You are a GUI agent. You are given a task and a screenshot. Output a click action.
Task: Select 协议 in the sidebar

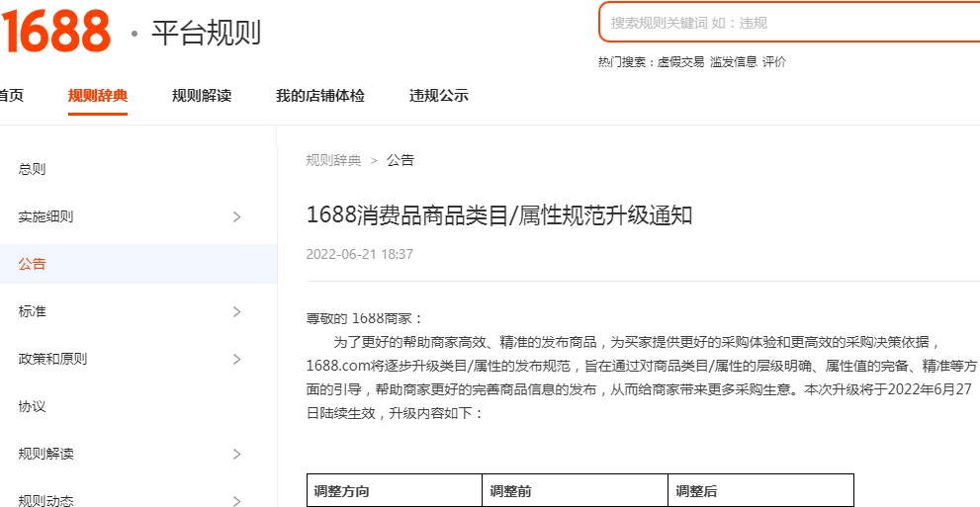(x=32, y=406)
